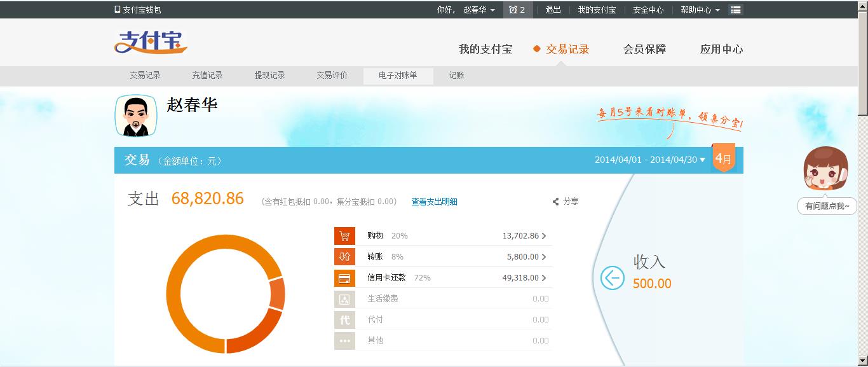Select the 电子对账单 tab

coord(398,76)
